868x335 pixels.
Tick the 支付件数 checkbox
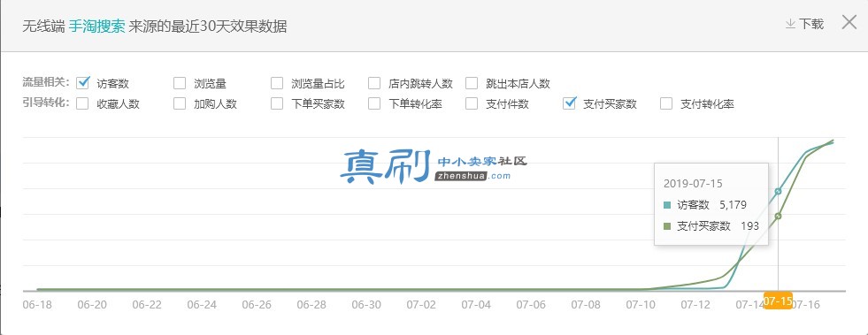(472, 103)
